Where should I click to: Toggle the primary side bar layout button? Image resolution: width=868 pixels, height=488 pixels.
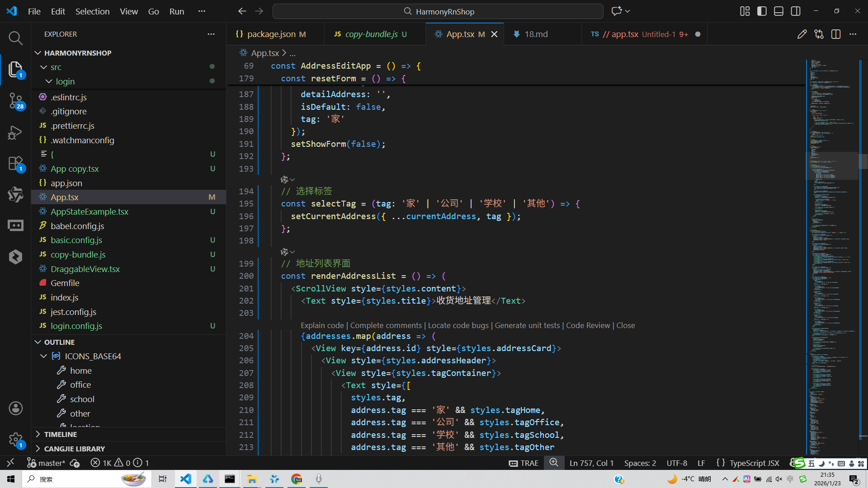pyautogui.click(x=762, y=11)
